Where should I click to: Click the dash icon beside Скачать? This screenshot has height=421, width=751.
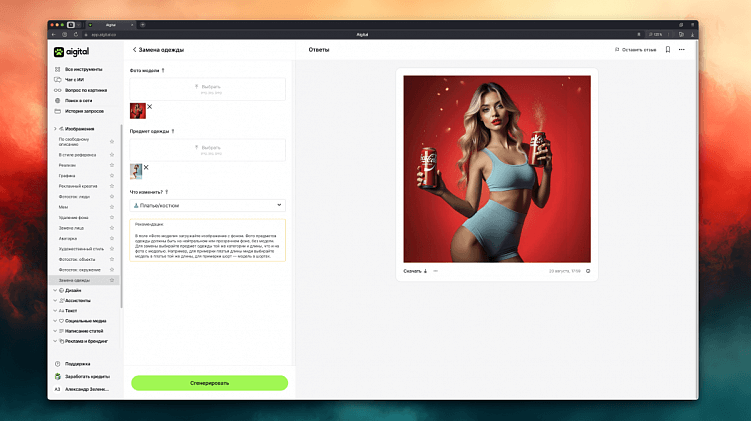click(435, 271)
